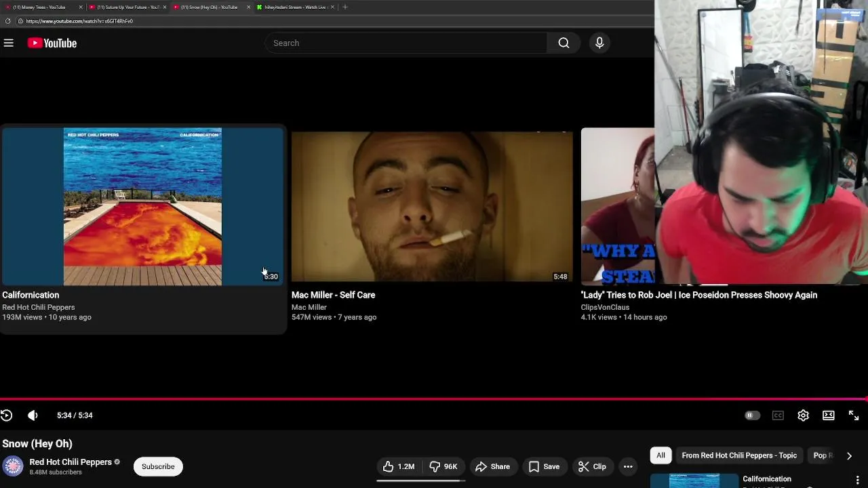Show more chips with right chevron
The height and width of the screenshot is (488, 868).
click(849, 455)
